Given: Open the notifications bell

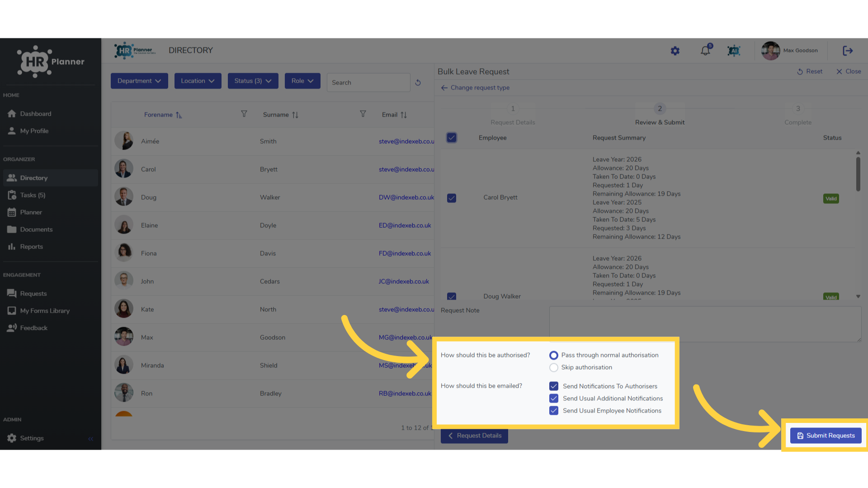Looking at the screenshot, I should click(x=705, y=51).
